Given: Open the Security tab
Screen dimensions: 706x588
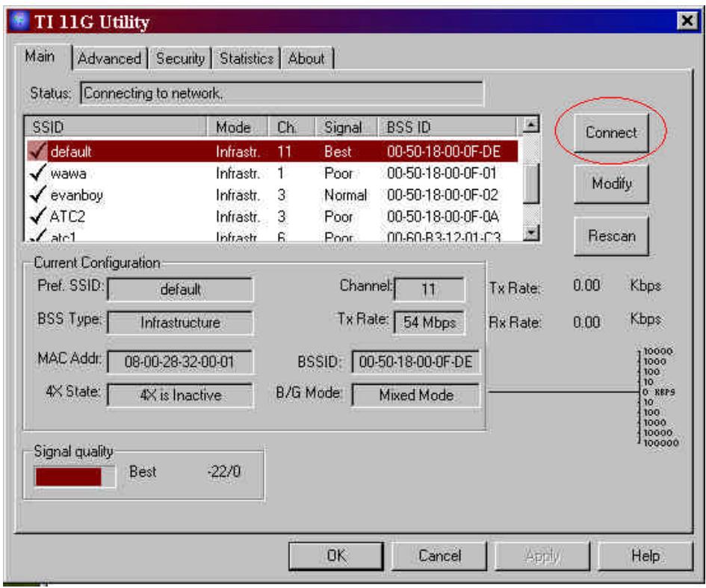Looking at the screenshot, I should point(180,58).
